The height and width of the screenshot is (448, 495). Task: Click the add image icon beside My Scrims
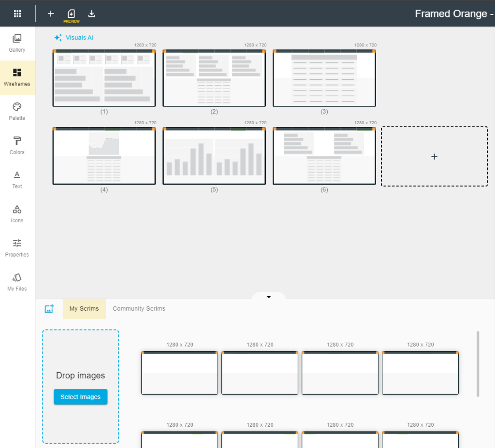pyautogui.click(x=49, y=309)
